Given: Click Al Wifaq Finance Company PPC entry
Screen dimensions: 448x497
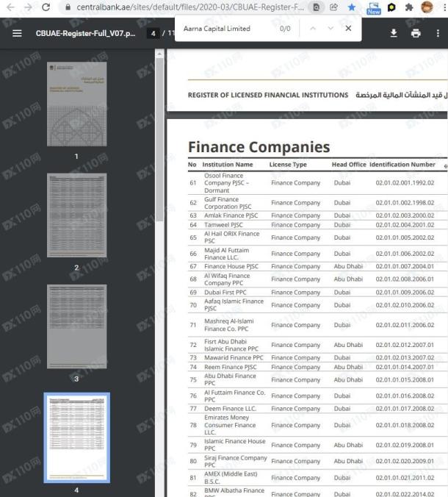Looking at the screenshot, I should click(228, 279).
